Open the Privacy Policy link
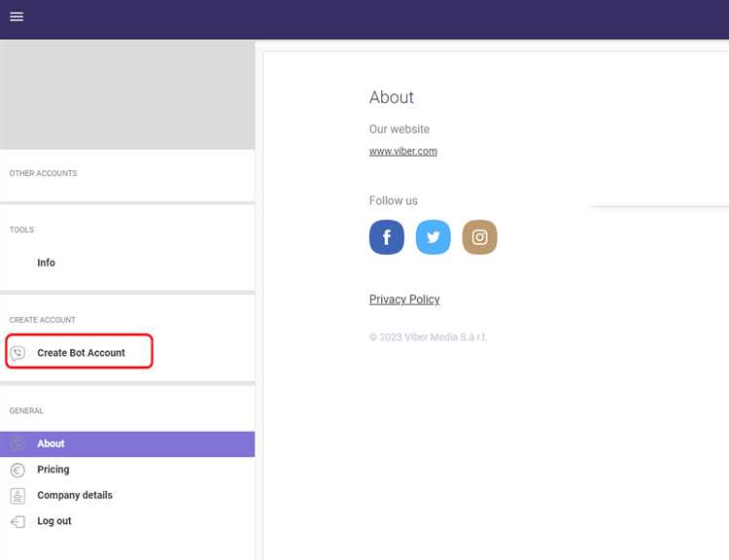729x560 pixels. coord(404,299)
